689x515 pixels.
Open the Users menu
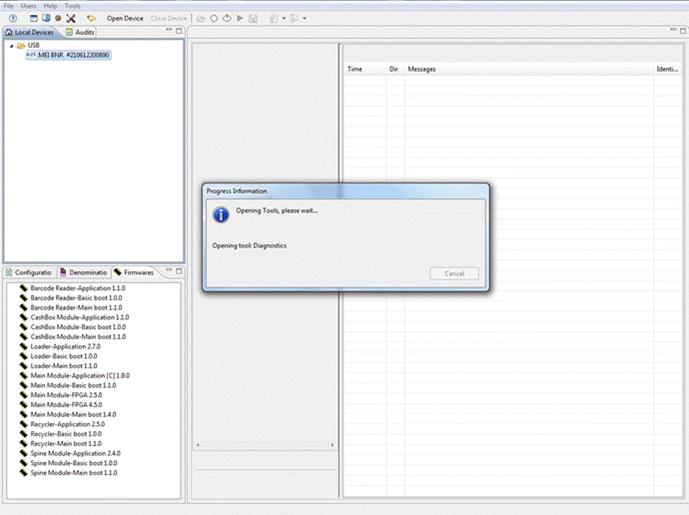pyautogui.click(x=29, y=6)
